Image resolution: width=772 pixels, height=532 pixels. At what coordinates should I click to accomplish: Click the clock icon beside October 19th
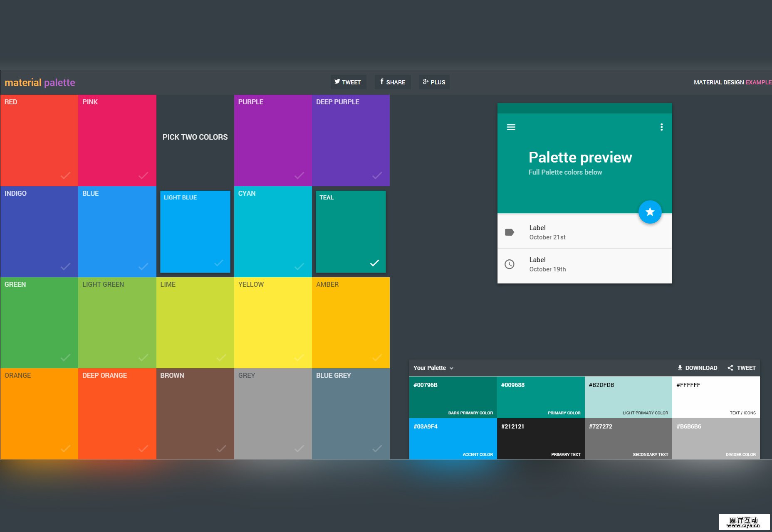[510, 264]
